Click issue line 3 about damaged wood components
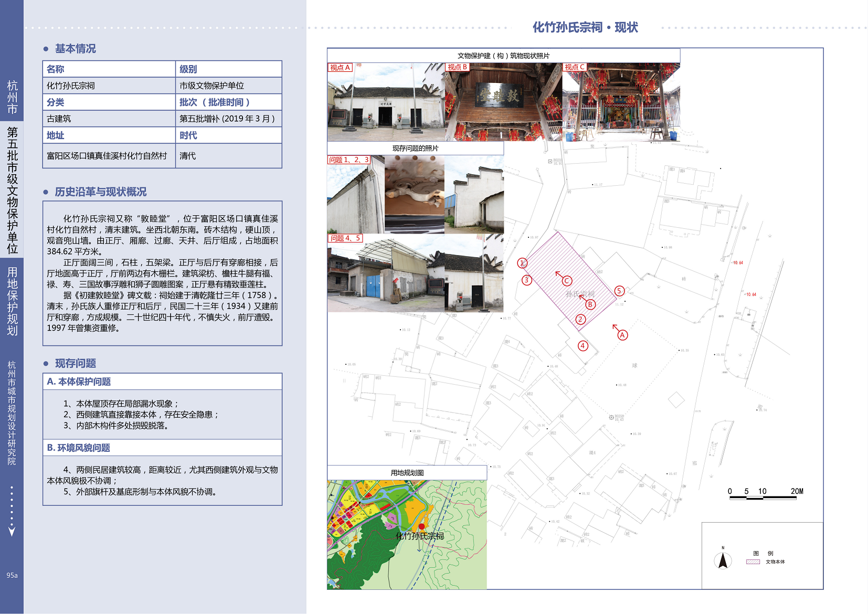The height and width of the screenshot is (614, 868). click(x=117, y=426)
